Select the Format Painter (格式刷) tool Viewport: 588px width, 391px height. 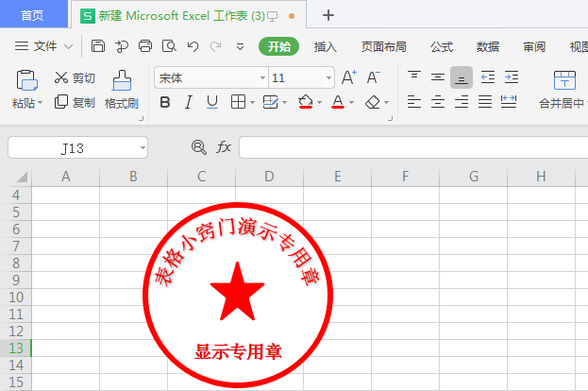click(x=122, y=89)
